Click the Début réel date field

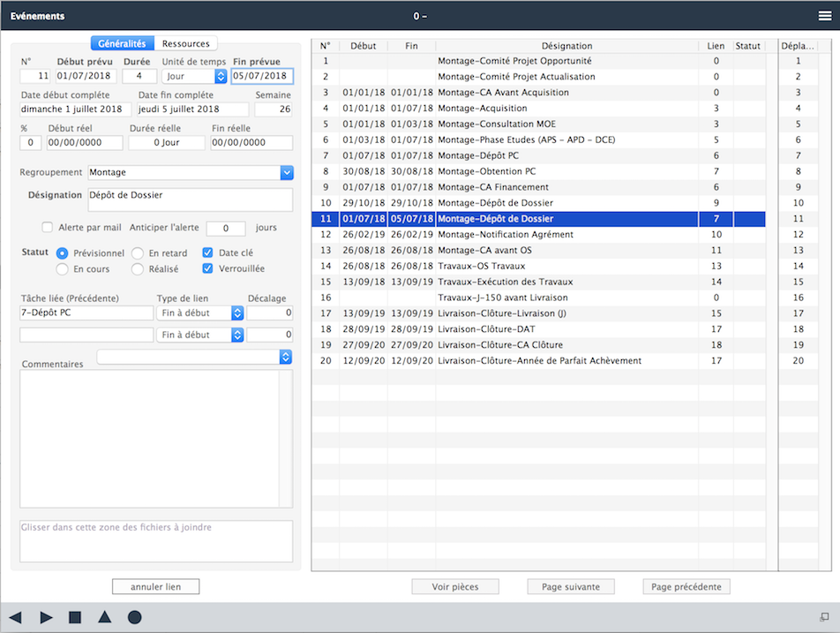(x=85, y=142)
